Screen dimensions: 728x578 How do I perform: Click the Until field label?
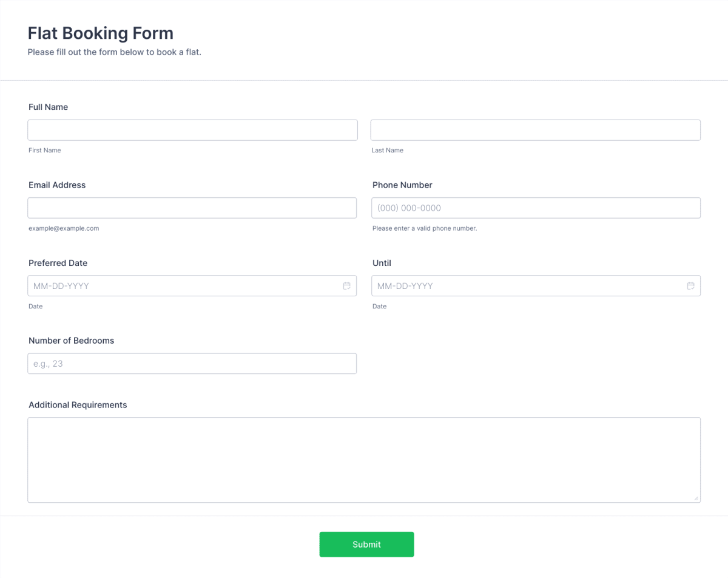point(382,263)
